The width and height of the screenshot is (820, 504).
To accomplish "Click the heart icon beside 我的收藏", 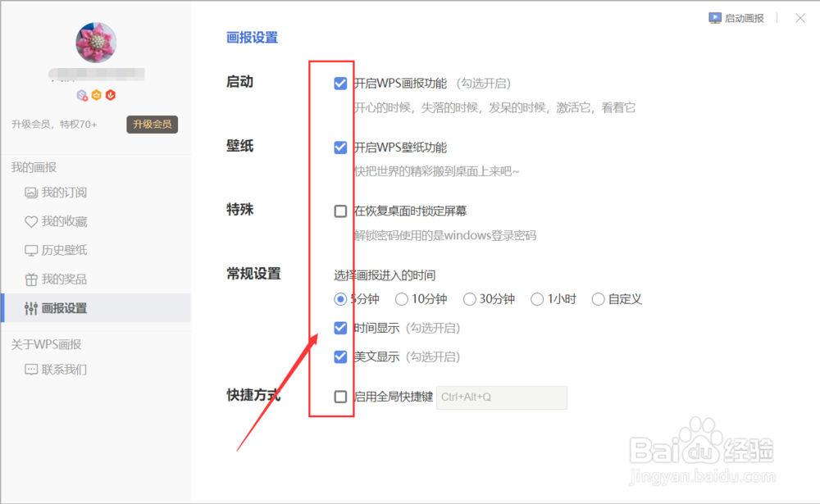I will point(31,221).
